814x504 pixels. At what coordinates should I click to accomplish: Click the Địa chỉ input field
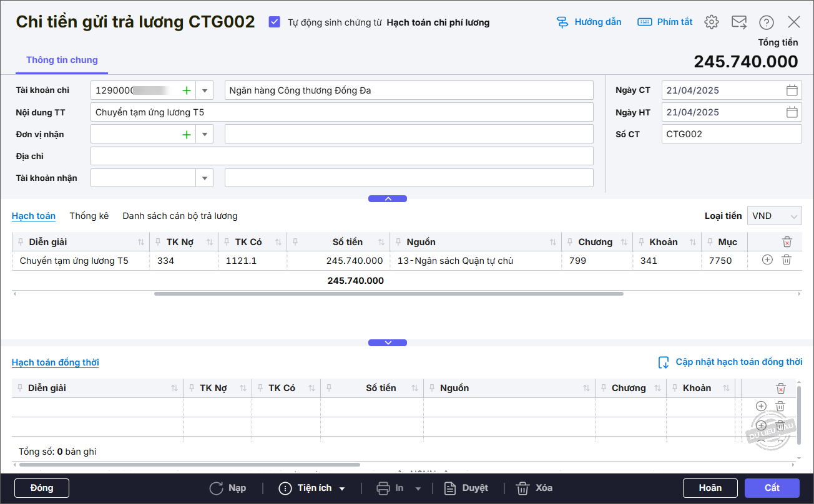click(x=342, y=156)
